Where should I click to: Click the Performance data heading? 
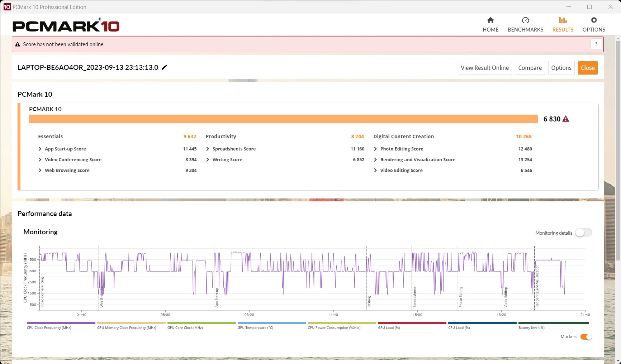point(45,214)
